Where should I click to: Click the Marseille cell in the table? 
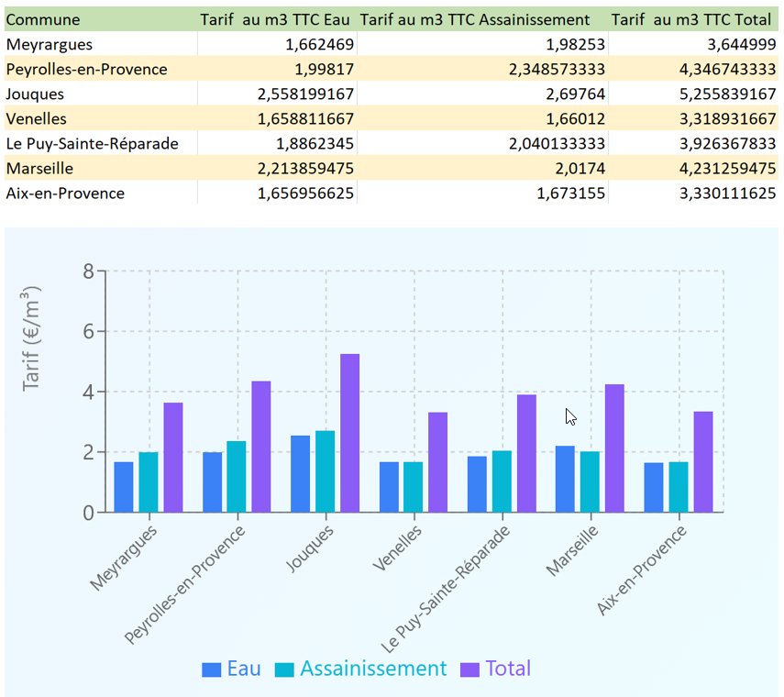pos(39,168)
